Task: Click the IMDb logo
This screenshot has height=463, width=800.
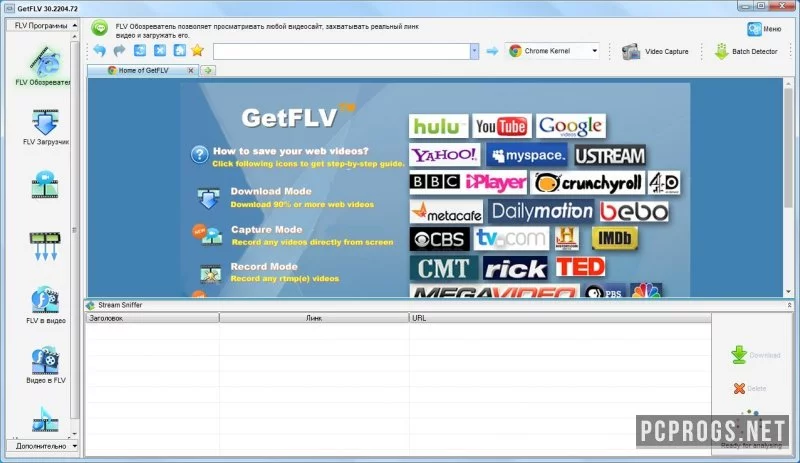Action: tap(614, 238)
